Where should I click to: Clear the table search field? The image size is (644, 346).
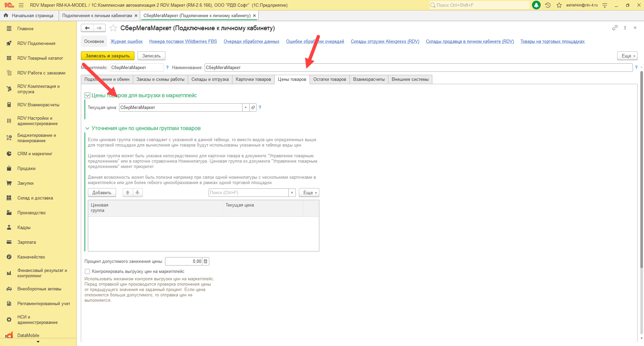(292, 192)
